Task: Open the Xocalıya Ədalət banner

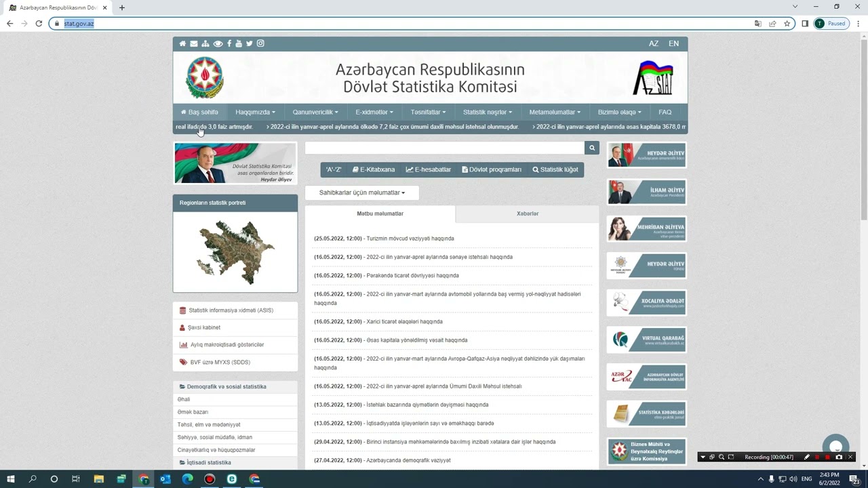Action: [646, 302]
